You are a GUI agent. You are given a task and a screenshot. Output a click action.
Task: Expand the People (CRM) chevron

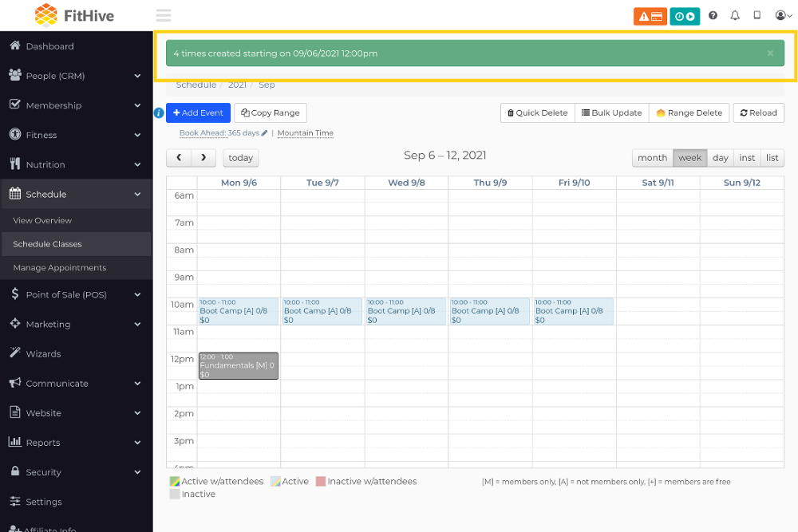(x=137, y=76)
